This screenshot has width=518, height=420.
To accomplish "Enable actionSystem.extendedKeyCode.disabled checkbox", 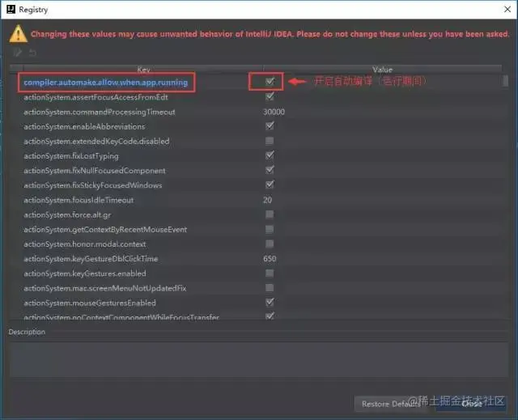I will click(x=270, y=141).
